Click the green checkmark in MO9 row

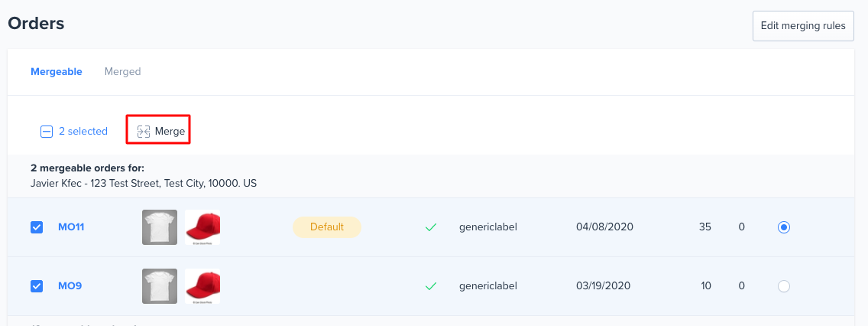tap(431, 286)
